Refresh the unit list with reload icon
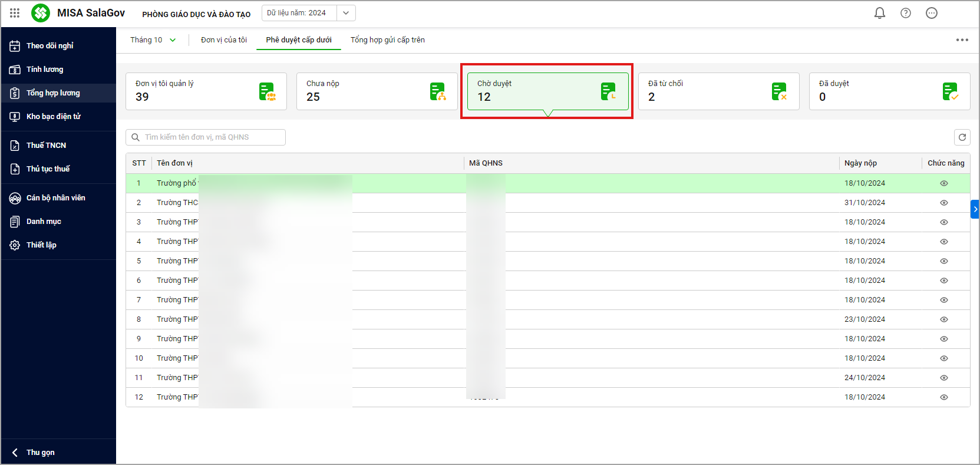This screenshot has width=980, height=465. [x=962, y=137]
